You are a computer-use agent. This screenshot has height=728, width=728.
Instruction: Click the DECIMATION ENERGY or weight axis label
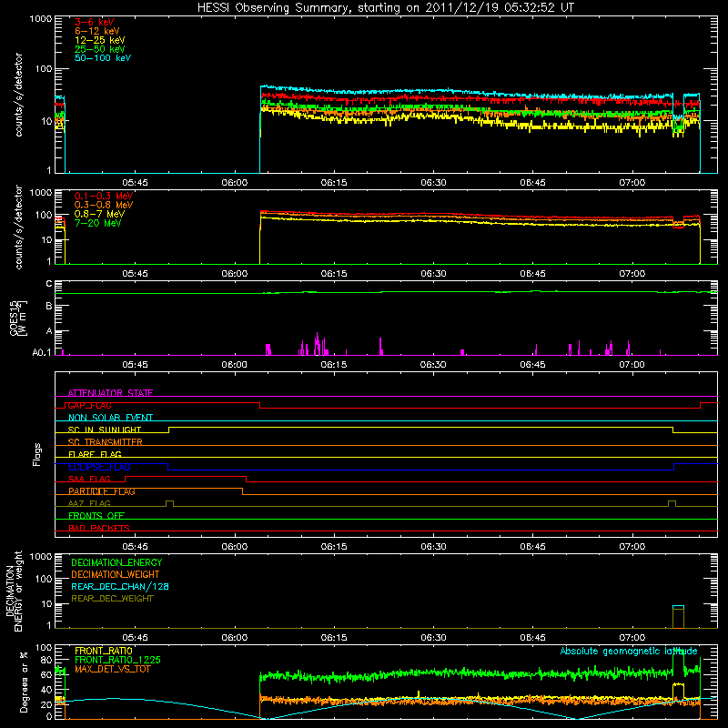click(x=14, y=591)
